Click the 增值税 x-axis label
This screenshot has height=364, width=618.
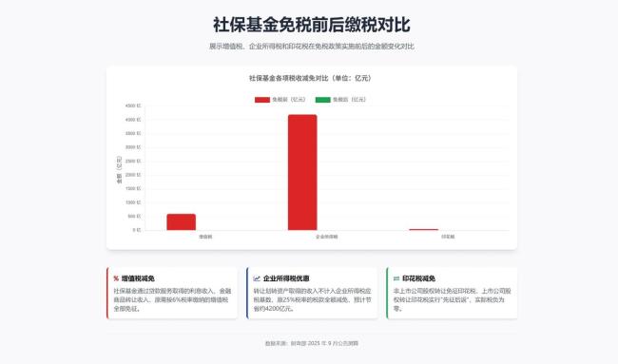(x=205, y=237)
